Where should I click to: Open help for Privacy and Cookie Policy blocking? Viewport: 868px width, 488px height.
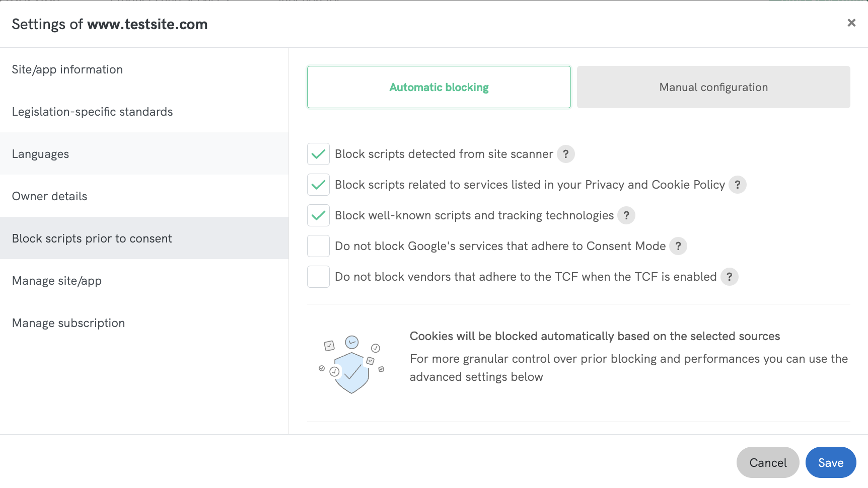(x=738, y=185)
